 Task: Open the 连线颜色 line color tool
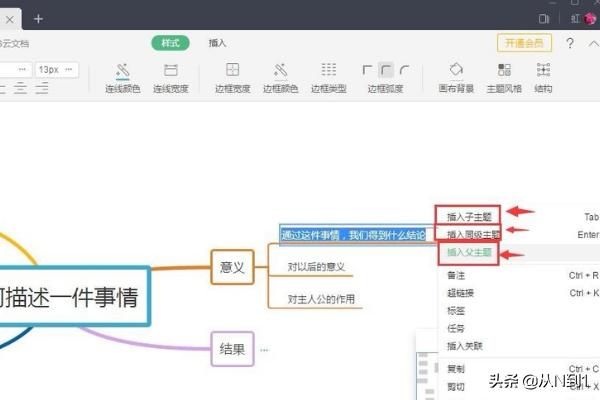(x=122, y=78)
